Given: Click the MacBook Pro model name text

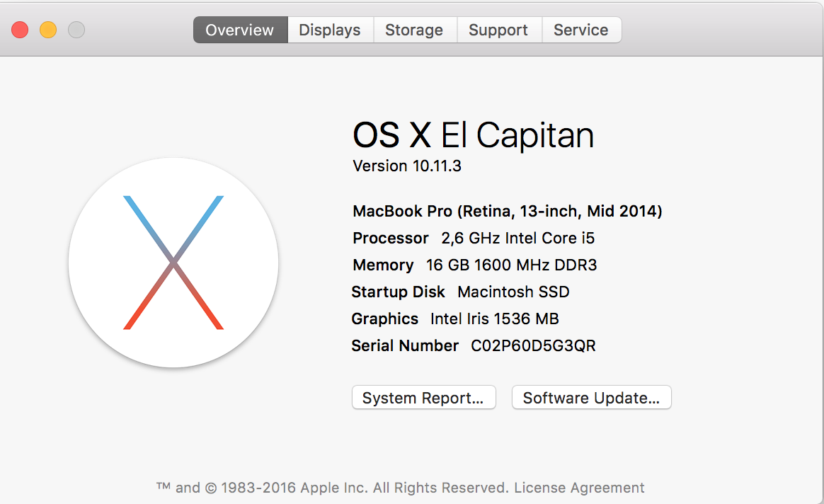Looking at the screenshot, I should pyautogui.click(x=507, y=211).
